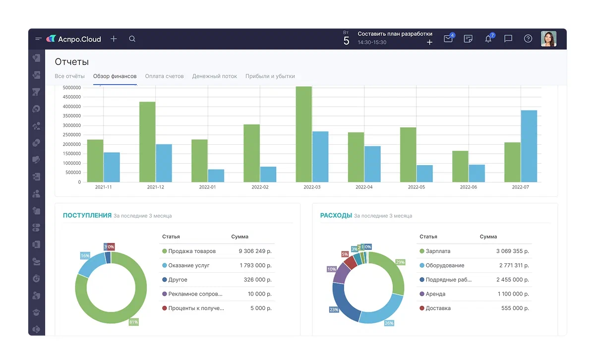The width and height of the screenshot is (595, 364).
Task: Click the funnel icon in the left sidebar
Action: [36, 92]
